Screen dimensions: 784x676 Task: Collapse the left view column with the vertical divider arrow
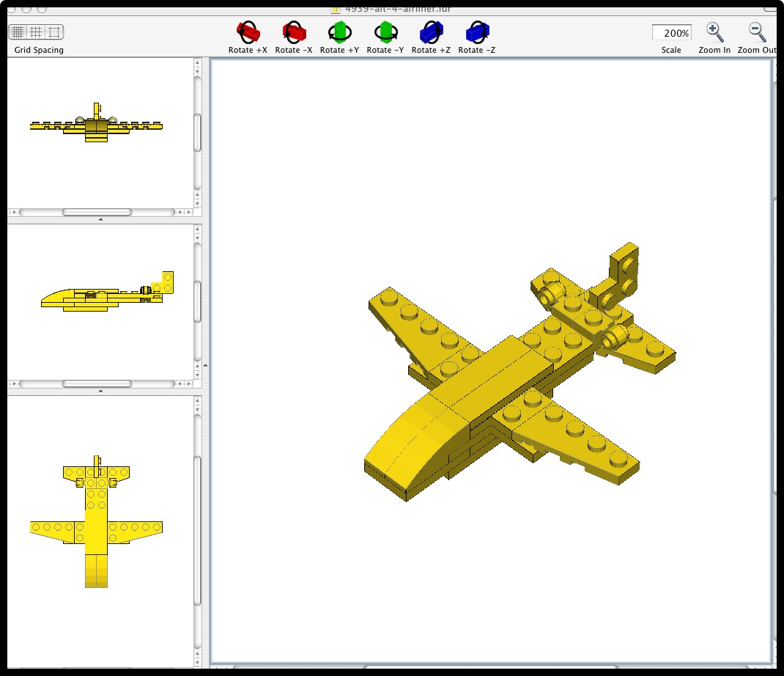coord(205,366)
